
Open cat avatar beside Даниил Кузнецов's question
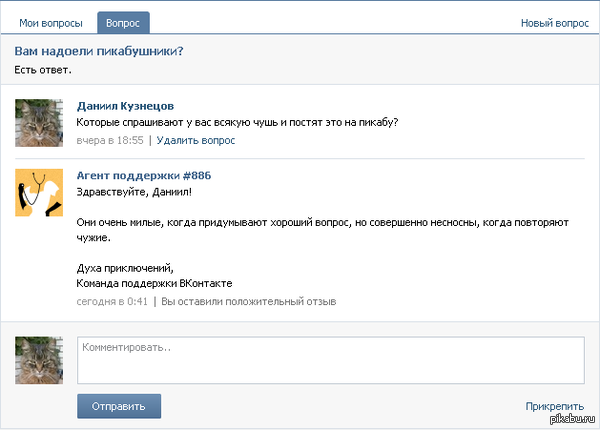[40, 123]
